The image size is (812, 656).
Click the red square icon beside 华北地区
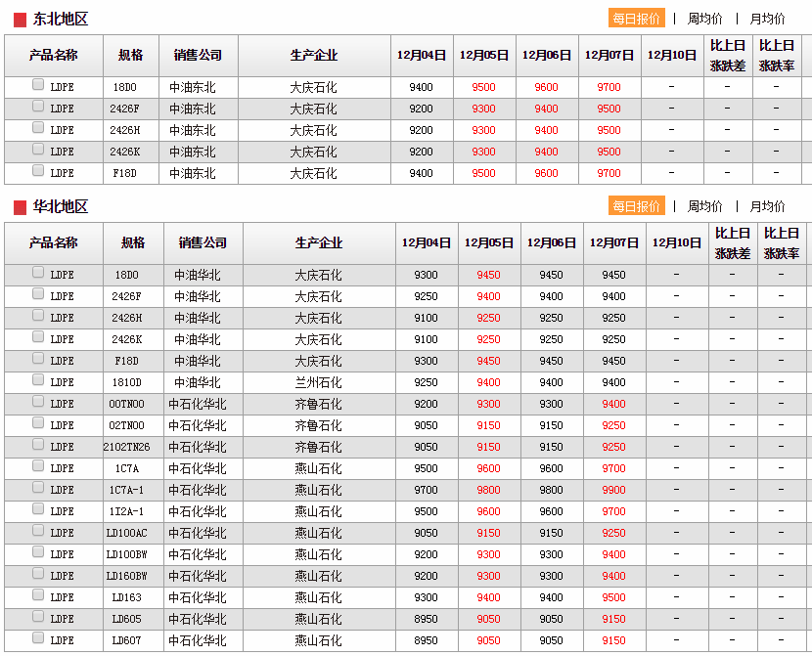click(20, 207)
